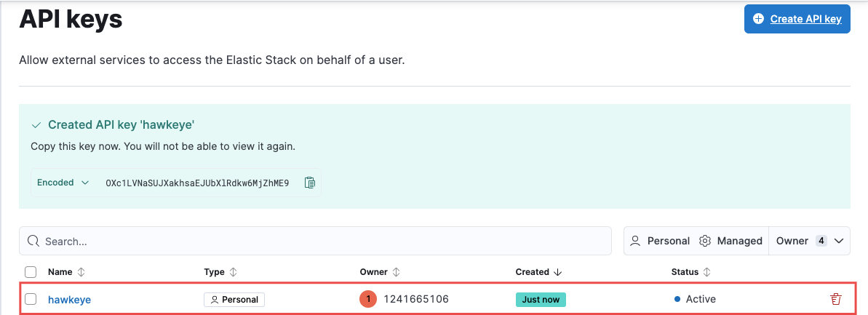868x315 pixels.
Task: Click the plus icon on Create API key
Action: click(759, 19)
